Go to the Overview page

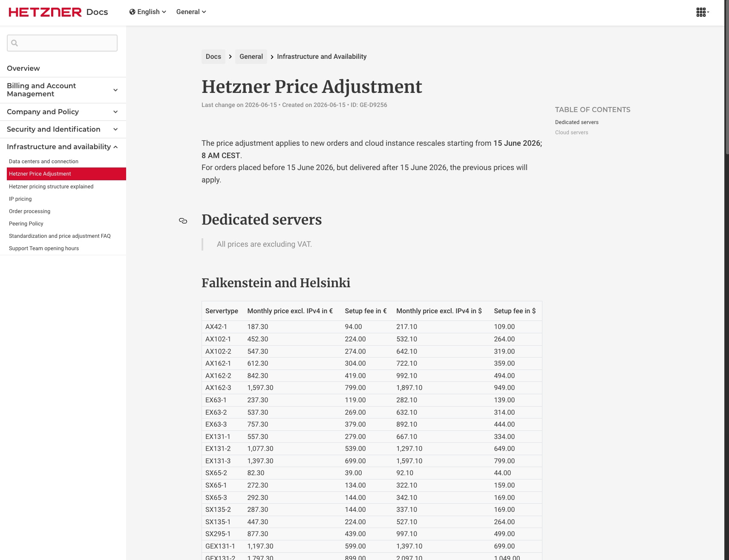[x=23, y=68]
